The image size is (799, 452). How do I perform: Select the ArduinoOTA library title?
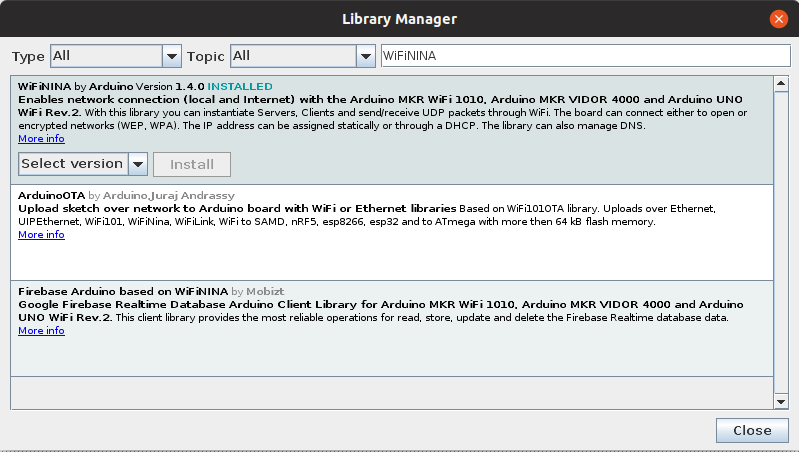tap(51, 196)
